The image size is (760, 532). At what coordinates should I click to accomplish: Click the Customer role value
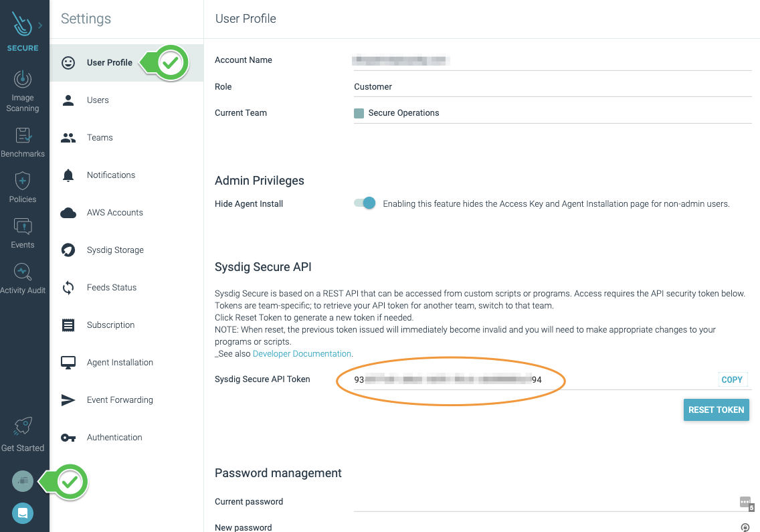(373, 87)
